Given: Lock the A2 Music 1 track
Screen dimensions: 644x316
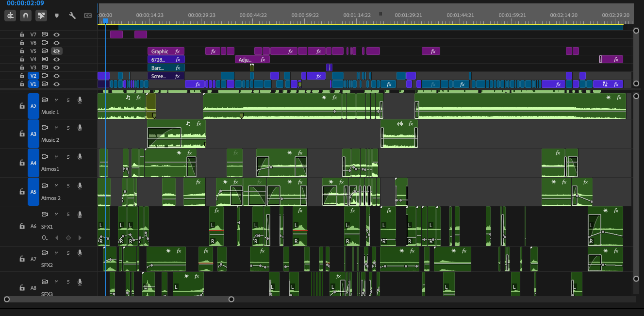Looking at the screenshot, I should pyautogui.click(x=22, y=106).
